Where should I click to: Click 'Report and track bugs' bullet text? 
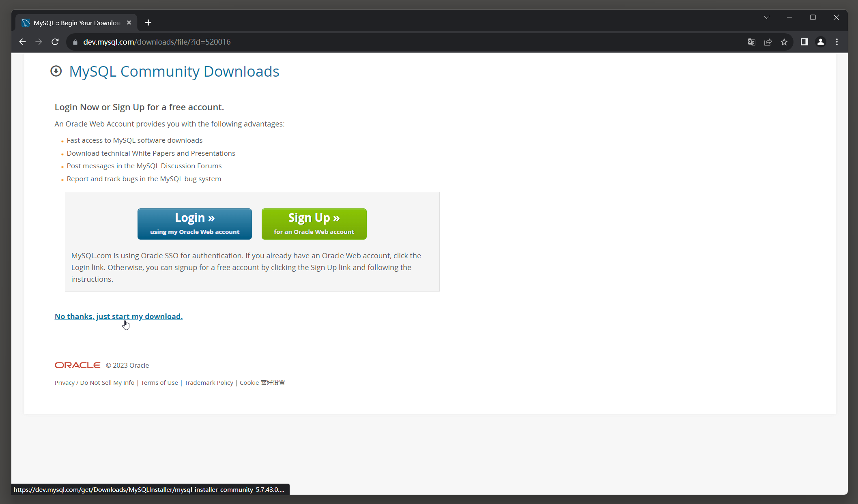coord(144,179)
